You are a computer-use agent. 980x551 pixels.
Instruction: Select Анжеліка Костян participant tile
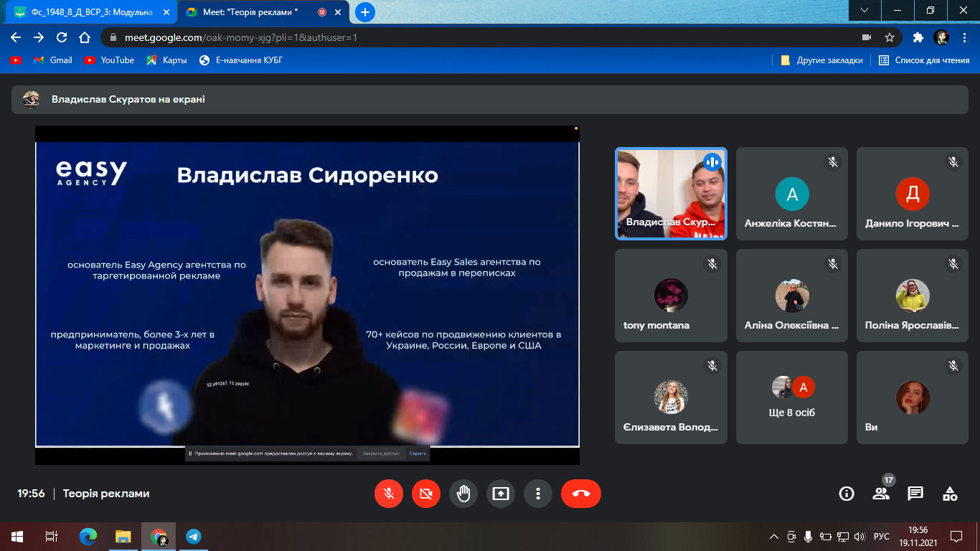click(792, 194)
